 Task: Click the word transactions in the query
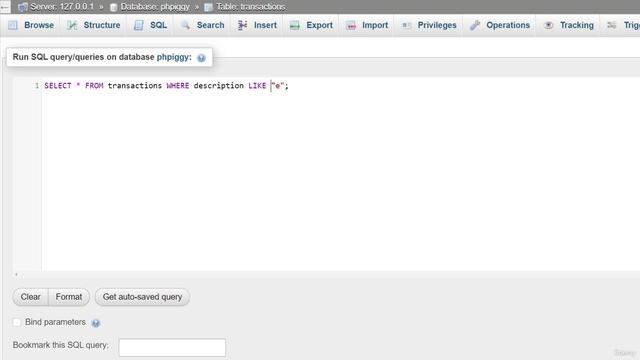click(x=135, y=86)
